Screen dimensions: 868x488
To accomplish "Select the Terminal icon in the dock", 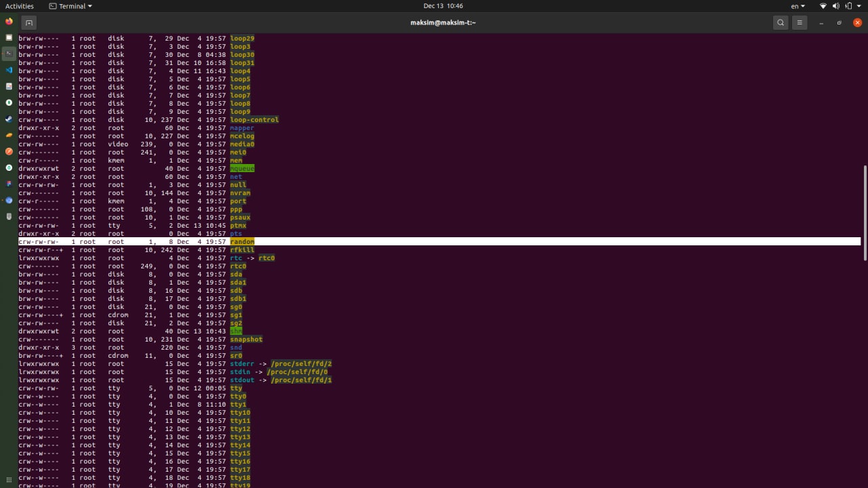I will pyautogui.click(x=9, y=54).
